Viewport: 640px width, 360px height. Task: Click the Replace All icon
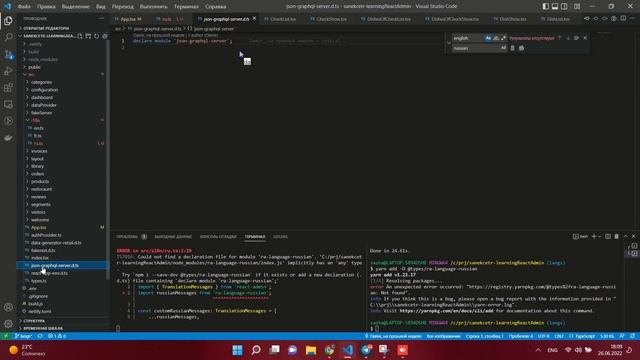[521, 48]
